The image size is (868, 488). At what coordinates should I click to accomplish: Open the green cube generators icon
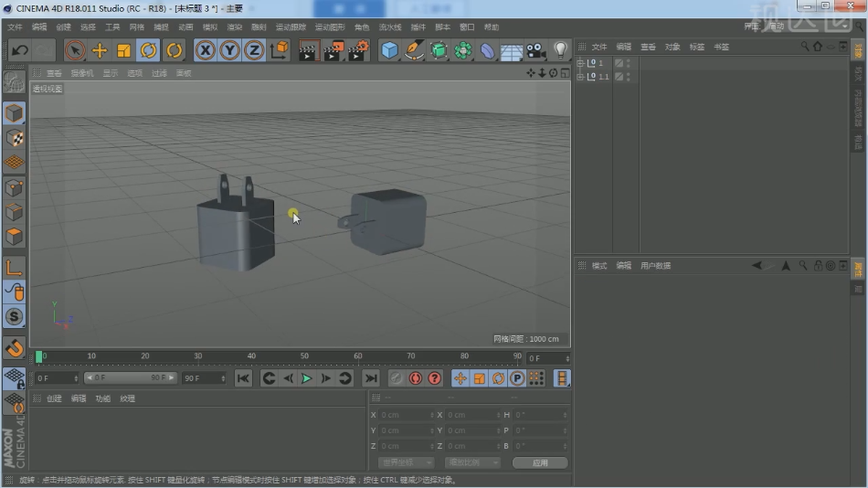(439, 50)
